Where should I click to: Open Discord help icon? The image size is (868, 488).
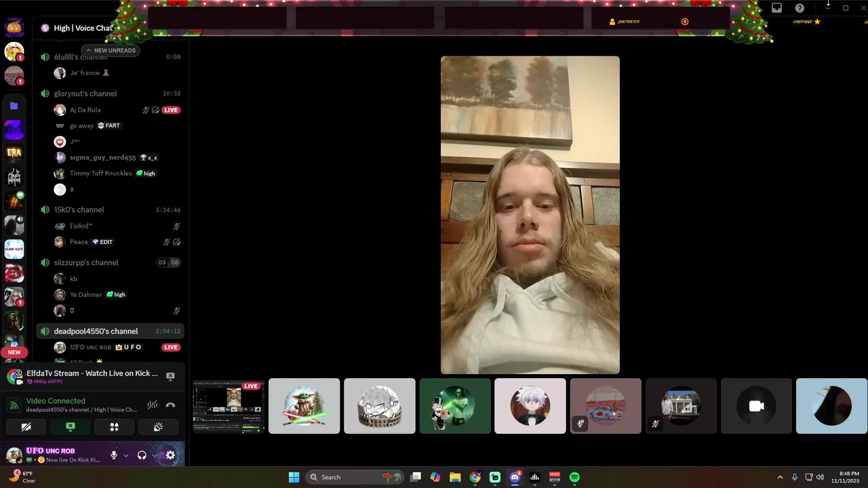[800, 8]
